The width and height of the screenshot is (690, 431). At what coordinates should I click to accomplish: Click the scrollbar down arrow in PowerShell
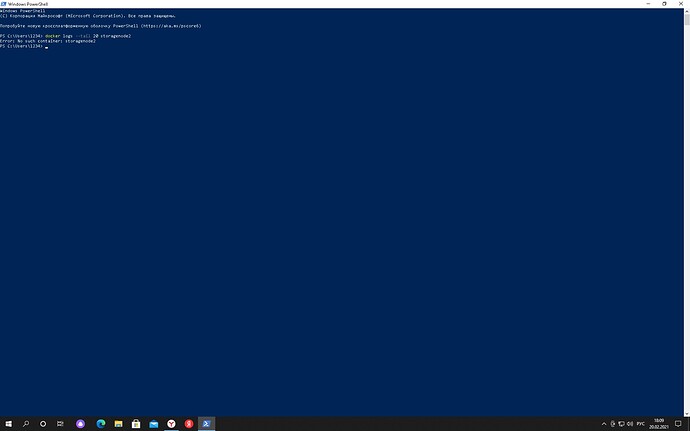[x=686, y=411]
